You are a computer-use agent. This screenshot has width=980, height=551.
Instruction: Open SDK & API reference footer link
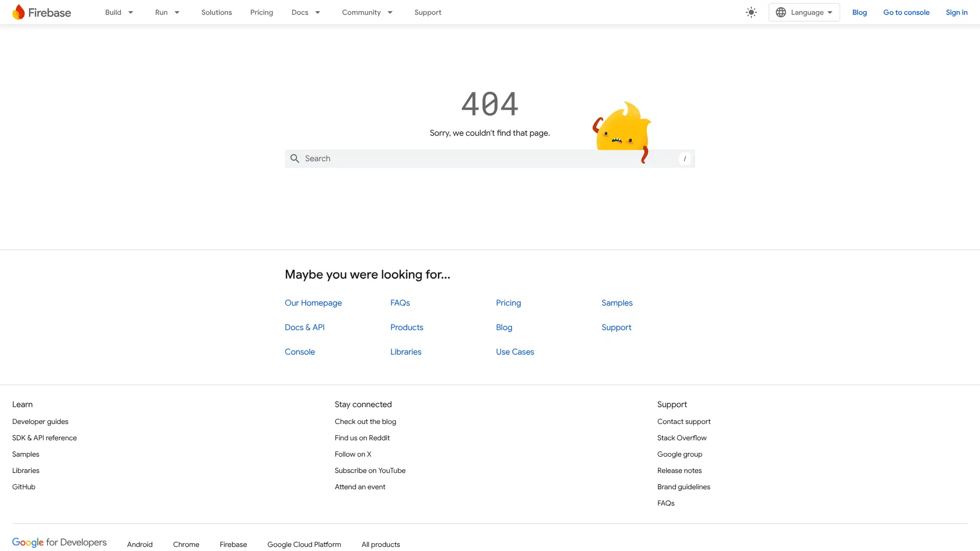44,438
